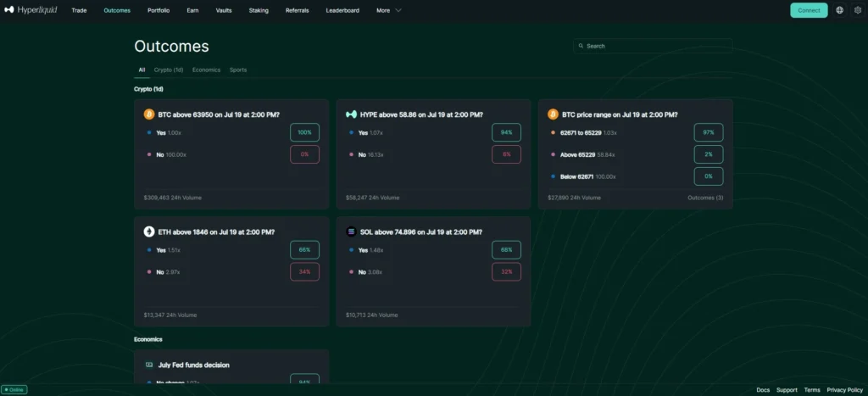The image size is (868, 396).
Task: Click the Bitcoin icon on BTC price range card
Action: coord(553,114)
